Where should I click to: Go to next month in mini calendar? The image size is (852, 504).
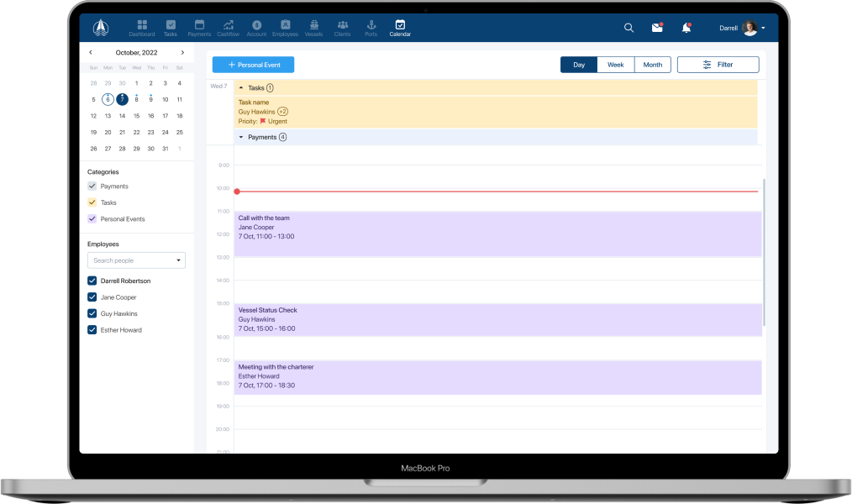point(182,53)
